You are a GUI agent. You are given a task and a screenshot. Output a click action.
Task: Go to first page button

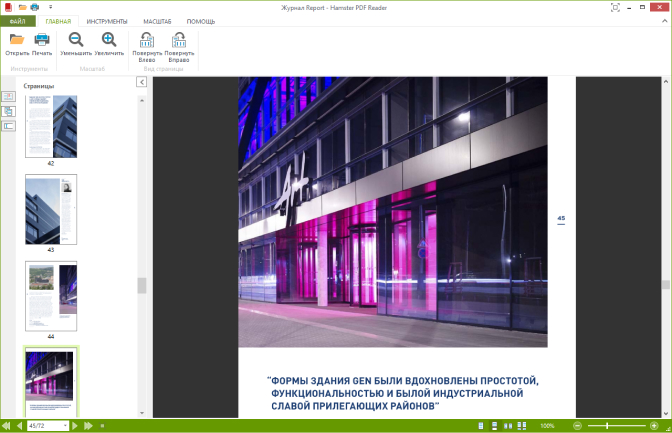[x=6, y=426]
